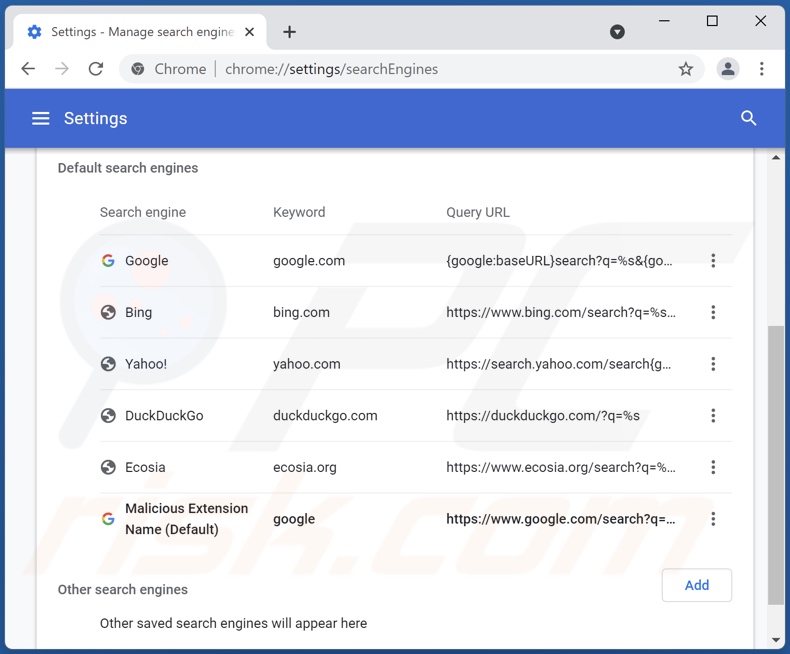Select the google.com keyword cell
Viewport: 790px width, 654px height.
[x=309, y=260]
